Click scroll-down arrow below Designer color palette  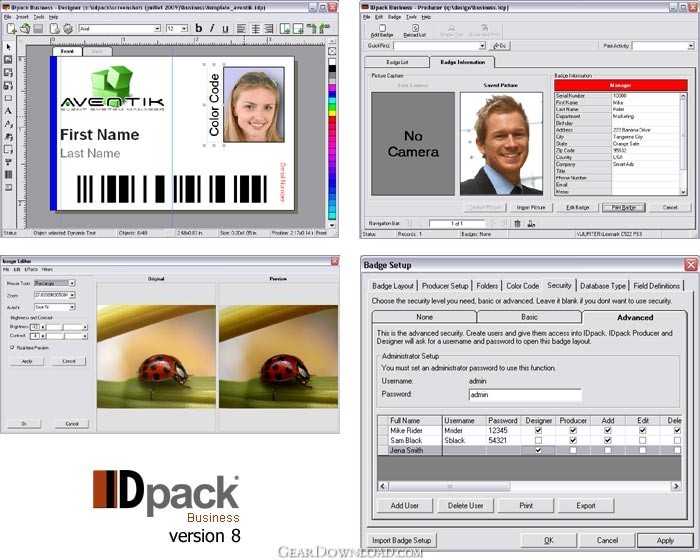point(332,226)
